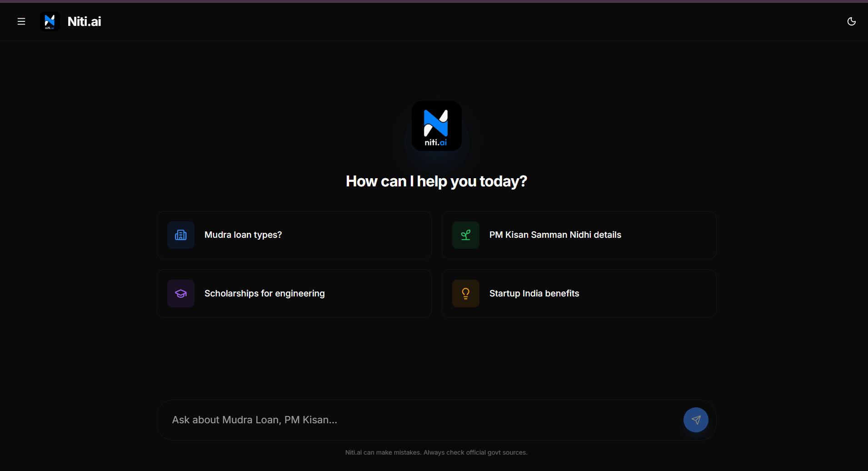Image resolution: width=868 pixels, height=471 pixels.
Task: Click 'Niti.ai can make mistakes' disclaimer sentence
Action: (x=383, y=453)
